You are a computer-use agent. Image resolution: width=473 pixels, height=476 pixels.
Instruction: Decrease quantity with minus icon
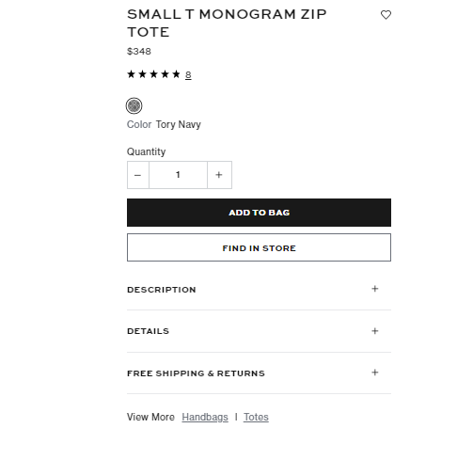pos(138,175)
